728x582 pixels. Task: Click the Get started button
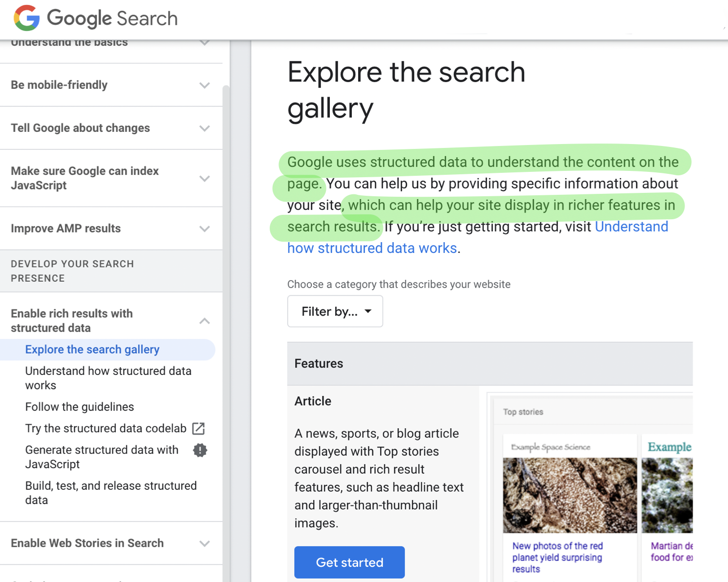(349, 562)
